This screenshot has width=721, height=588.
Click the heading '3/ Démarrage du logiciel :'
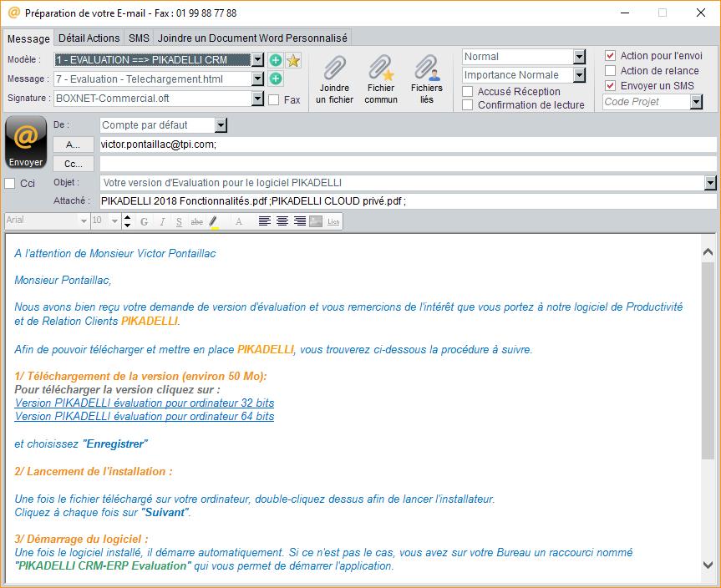click(x=81, y=539)
